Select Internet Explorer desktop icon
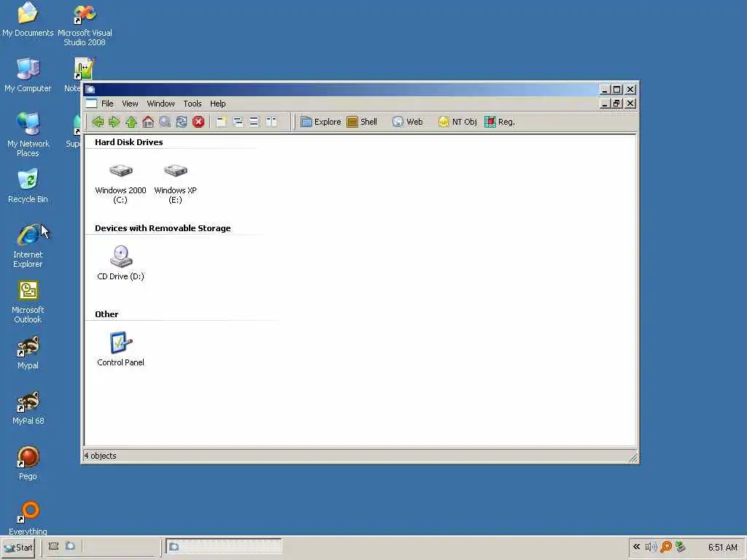Screen dimensions: 747x560 (28, 246)
